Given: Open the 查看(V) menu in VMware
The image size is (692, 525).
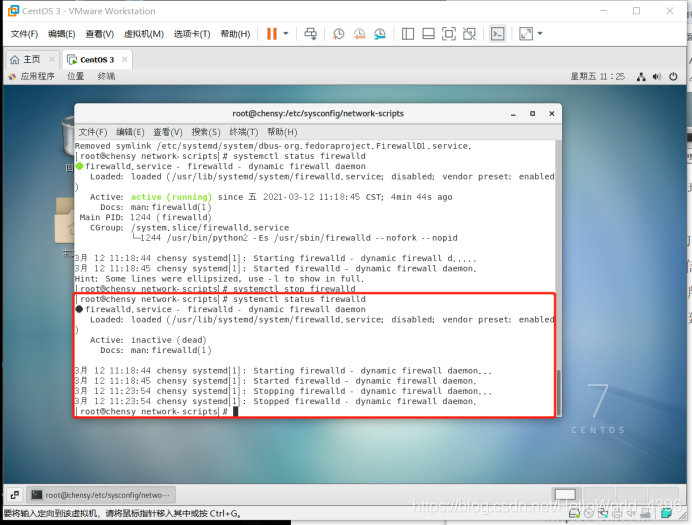Looking at the screenshot, I should click(99, 34).
